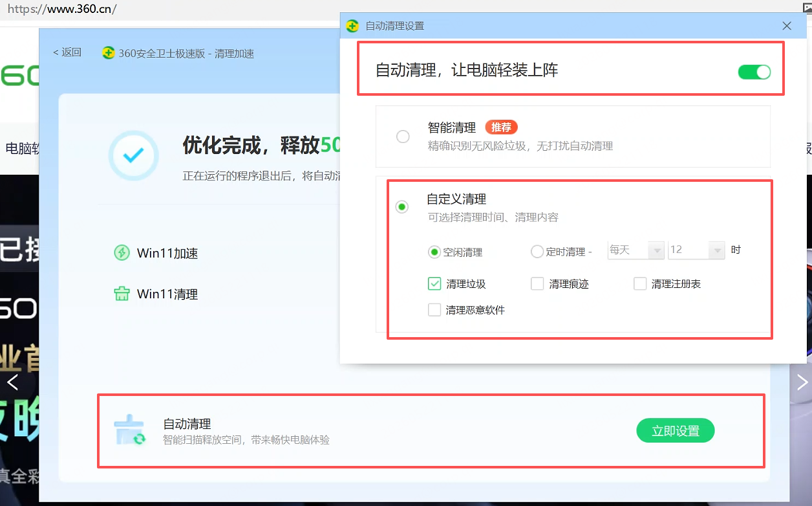Click the 自动清理 broom icon
This screenshot has height=506, width=812.
130,431
